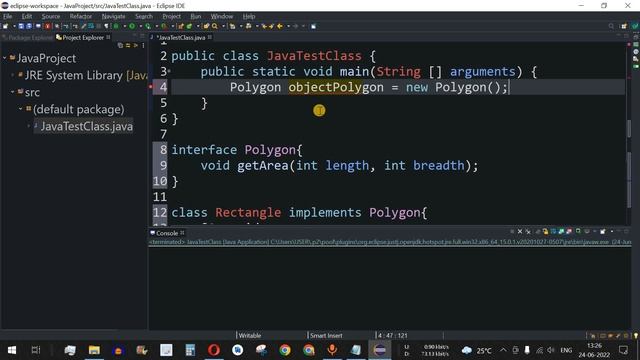Click the Eclipse Quick Access search icon
This screenshot has width=640, height=360.
[611, 26]
